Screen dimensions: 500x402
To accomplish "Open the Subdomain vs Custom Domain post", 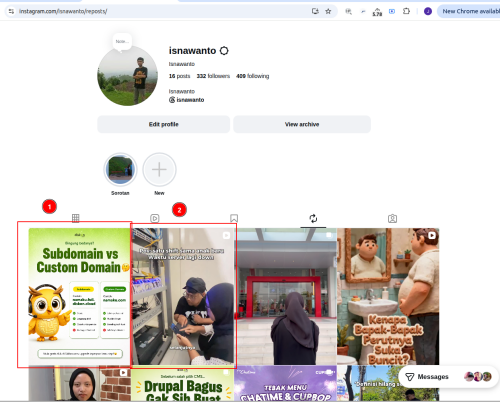I will pos(80,296).
